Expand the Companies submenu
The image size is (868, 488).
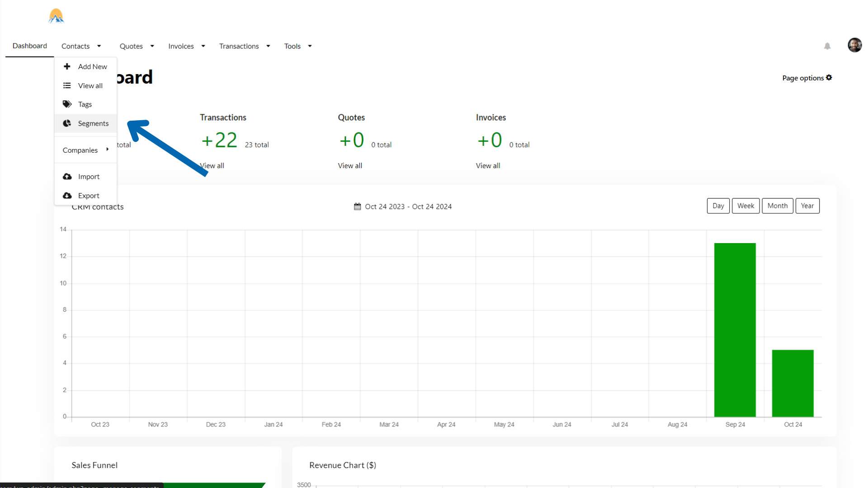click(x=85, y=150)
